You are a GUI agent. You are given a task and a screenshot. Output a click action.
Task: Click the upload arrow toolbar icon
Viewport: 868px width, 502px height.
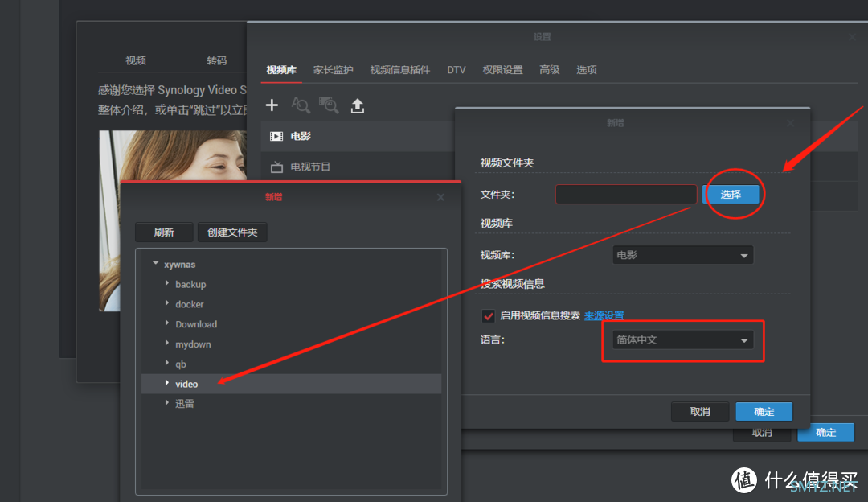coord(358,105)
